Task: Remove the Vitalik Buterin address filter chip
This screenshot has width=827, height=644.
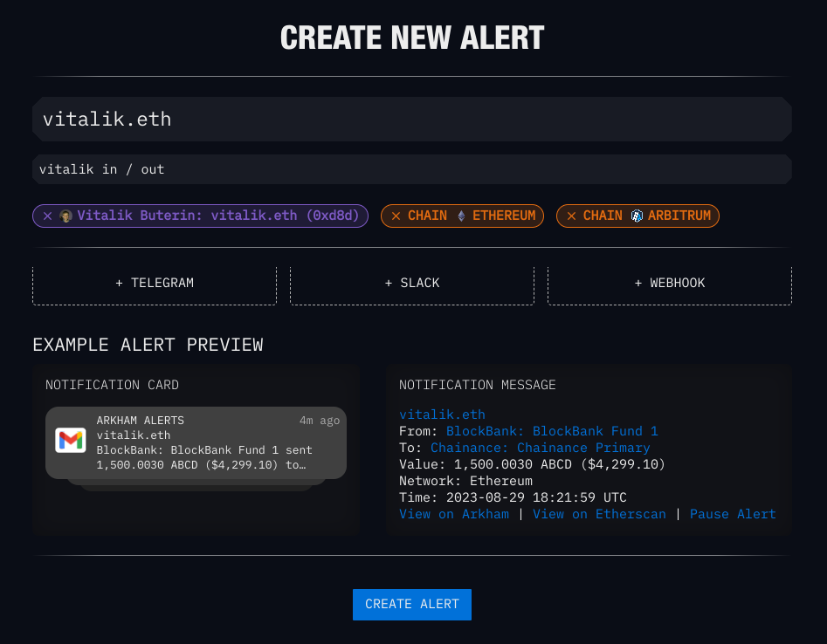Action: point(47,216)
